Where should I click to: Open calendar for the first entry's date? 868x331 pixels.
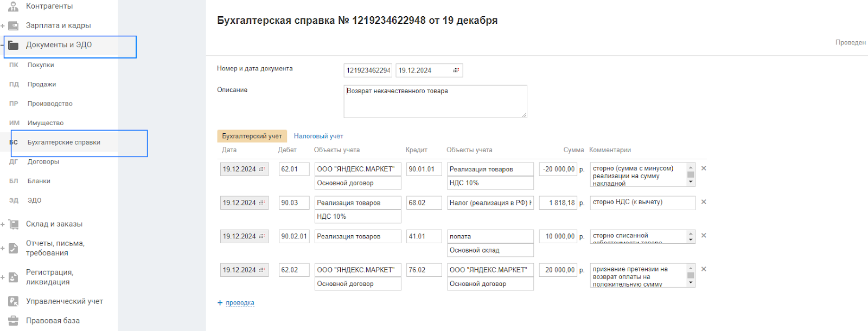point(261,169)
